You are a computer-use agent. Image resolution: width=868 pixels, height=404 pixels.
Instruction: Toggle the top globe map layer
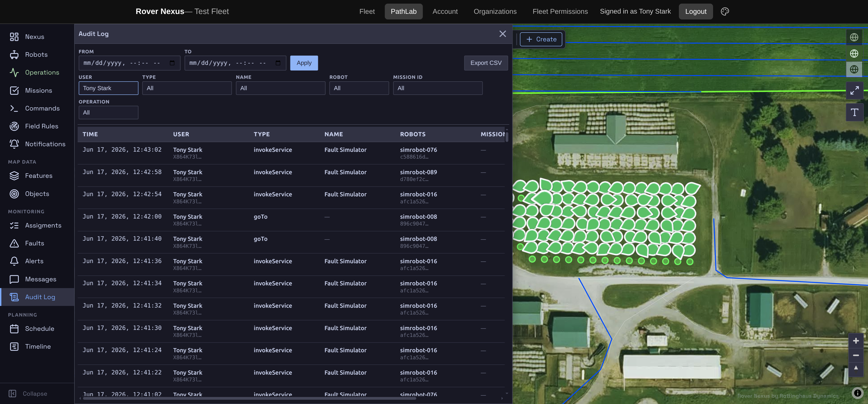(x=854, y=37)
